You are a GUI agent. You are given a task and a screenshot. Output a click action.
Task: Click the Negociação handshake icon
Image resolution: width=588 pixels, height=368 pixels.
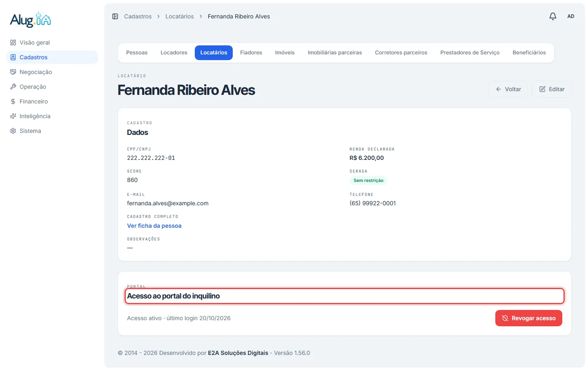click(x=13, y=72)
